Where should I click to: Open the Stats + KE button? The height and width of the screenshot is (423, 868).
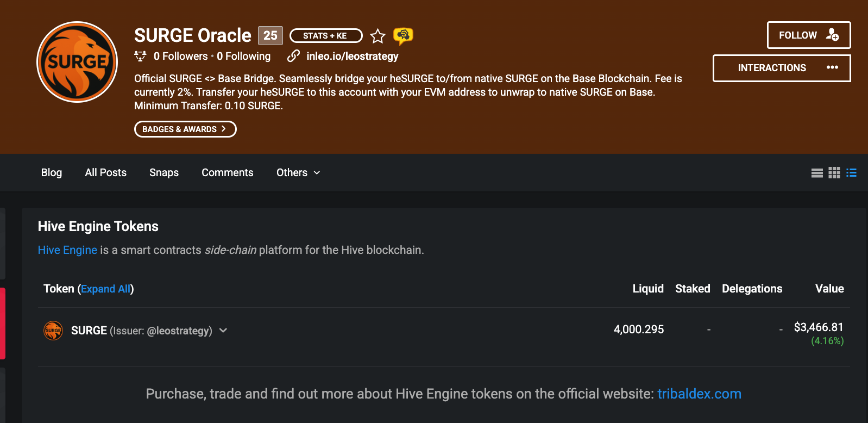(x=325, y=36)
